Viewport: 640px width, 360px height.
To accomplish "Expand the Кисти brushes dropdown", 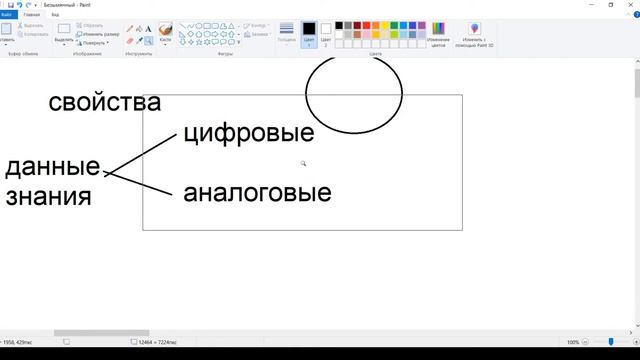I will (x=165, y=44).
